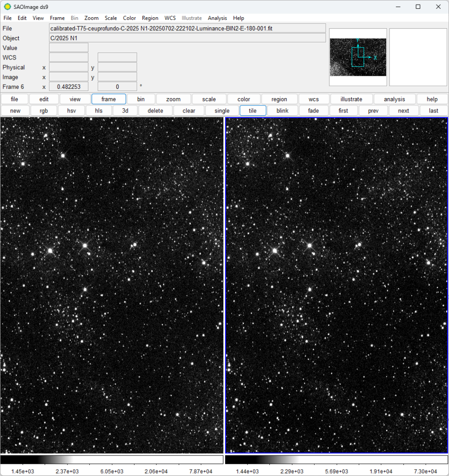Click the Object field showing C/2025 N1
The width and height of the screenshot is (449, 476).
click(x=188, y=38)
